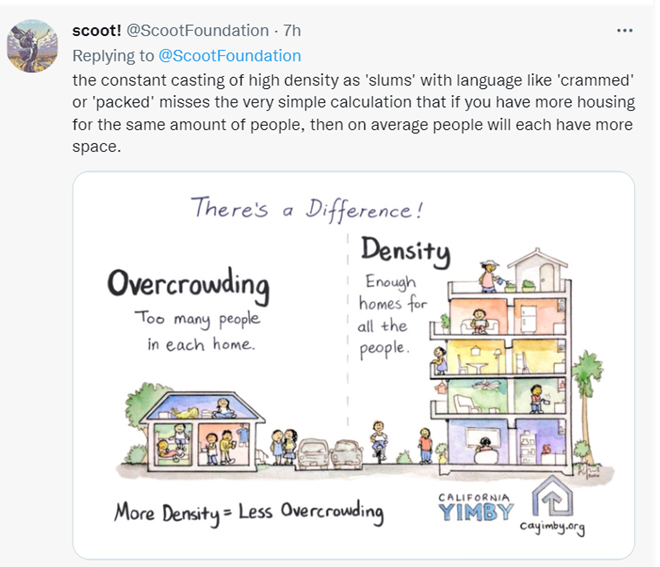Click @ScootFoundation in the Replying to line
The image size is (660, 567).
point(229,56)
